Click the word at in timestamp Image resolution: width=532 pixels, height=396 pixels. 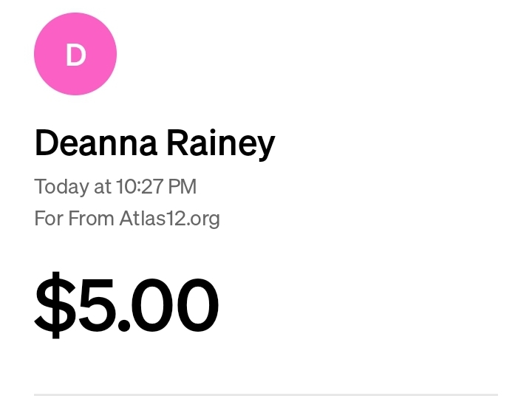(103, 187)
